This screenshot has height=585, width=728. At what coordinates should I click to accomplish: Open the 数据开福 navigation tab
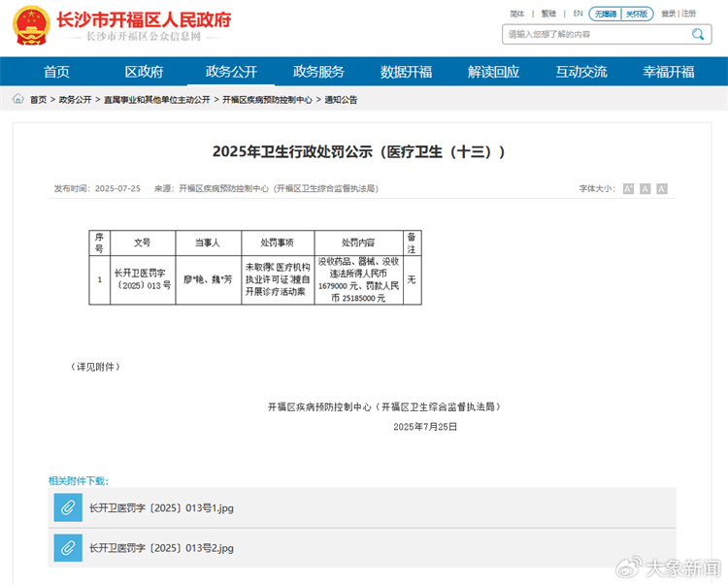tap(406, 72)
